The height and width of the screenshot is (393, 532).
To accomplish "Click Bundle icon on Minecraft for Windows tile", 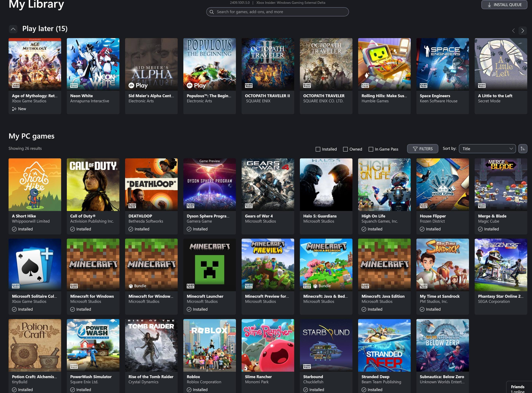I will 131,286.
